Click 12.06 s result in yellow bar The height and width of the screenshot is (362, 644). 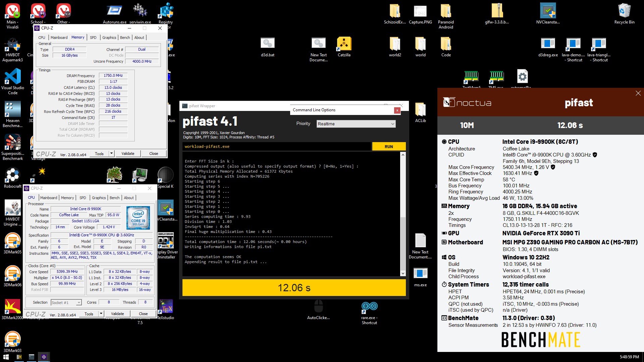pyautogui.click(x=294, y=288)
